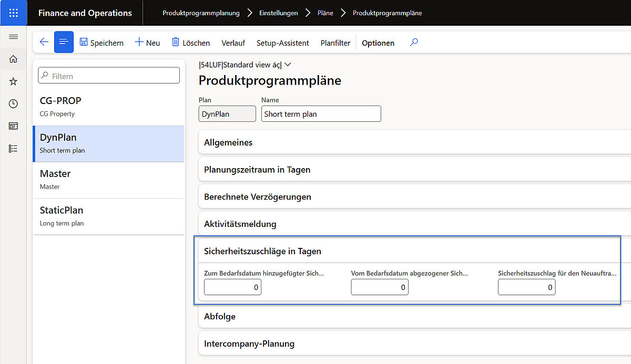Open recent items with the clock icon
This screenshot has height=364, width=631.
click(x=13, y=103)
